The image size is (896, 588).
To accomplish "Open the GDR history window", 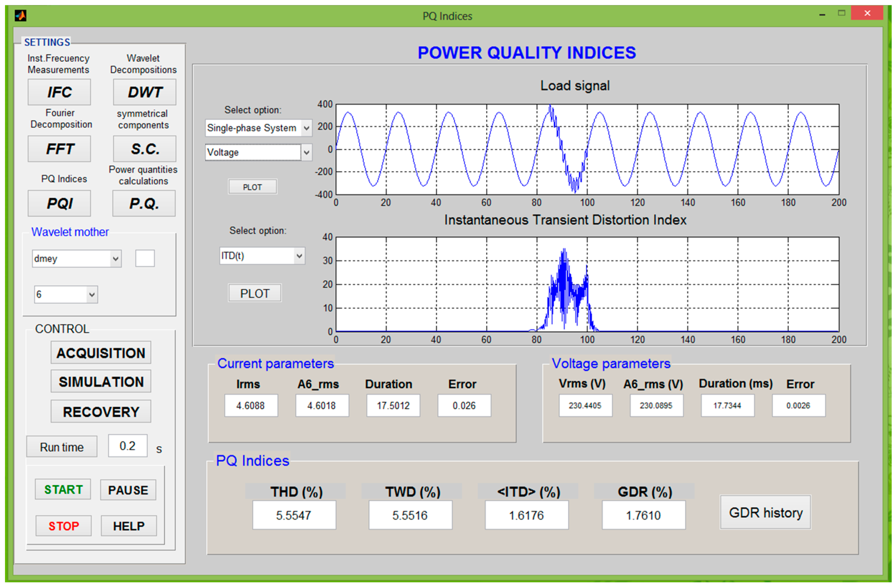I will pyautogui.click(x=765, y=513).
